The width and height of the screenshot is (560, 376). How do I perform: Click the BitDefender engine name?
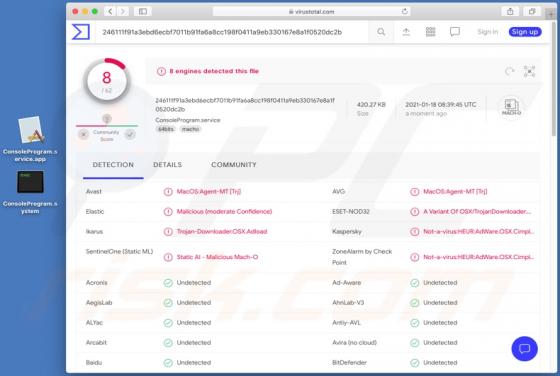(x=349, y=362)
